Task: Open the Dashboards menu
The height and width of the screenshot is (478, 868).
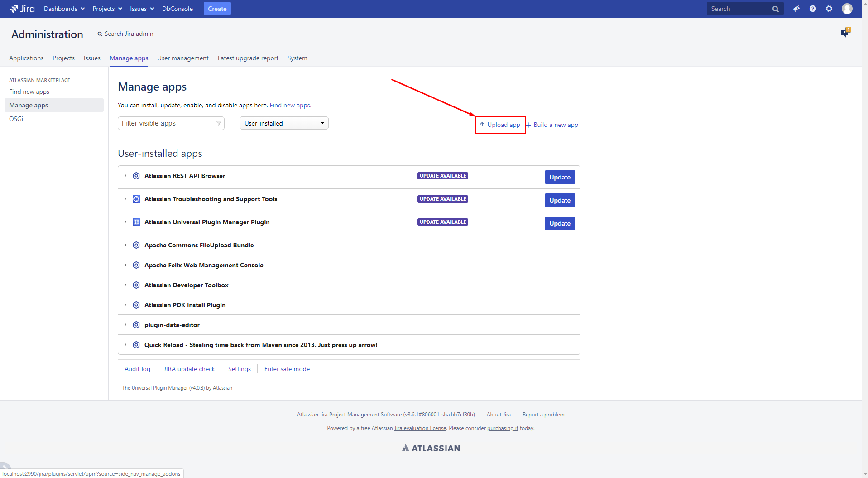Action: click(64, 9)
